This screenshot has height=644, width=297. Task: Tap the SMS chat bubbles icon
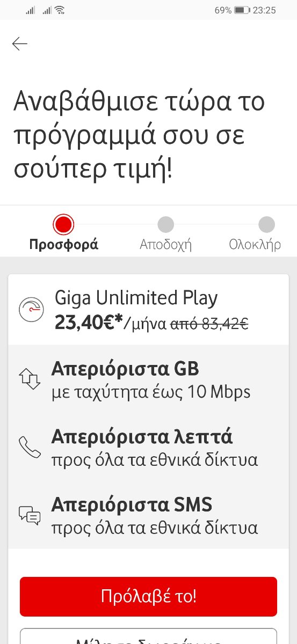pos(30,514)
